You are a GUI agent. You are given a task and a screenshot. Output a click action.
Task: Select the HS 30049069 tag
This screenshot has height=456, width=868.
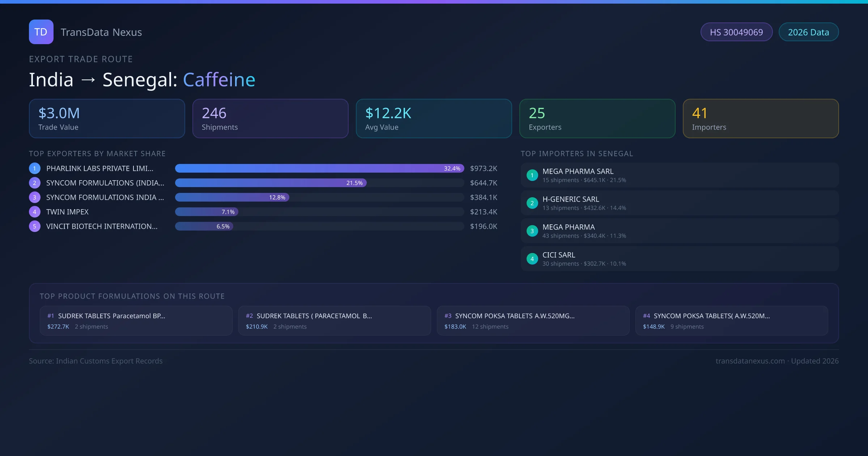click(x=736, y=32)
